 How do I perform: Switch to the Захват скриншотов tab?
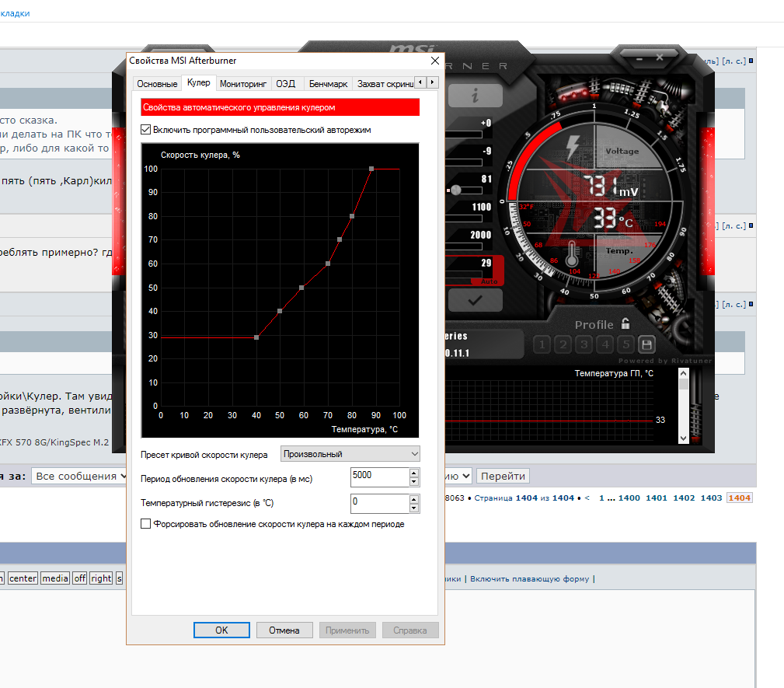[384, 83]
